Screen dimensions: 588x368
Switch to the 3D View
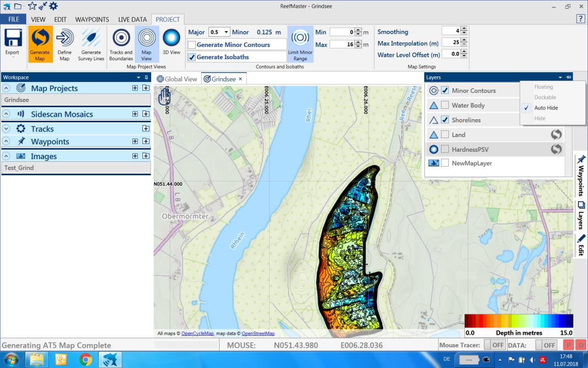(x=171, y=38)
